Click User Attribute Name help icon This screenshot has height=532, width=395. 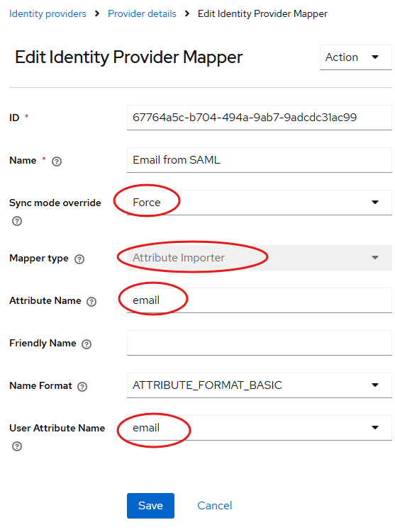(17, 446)
